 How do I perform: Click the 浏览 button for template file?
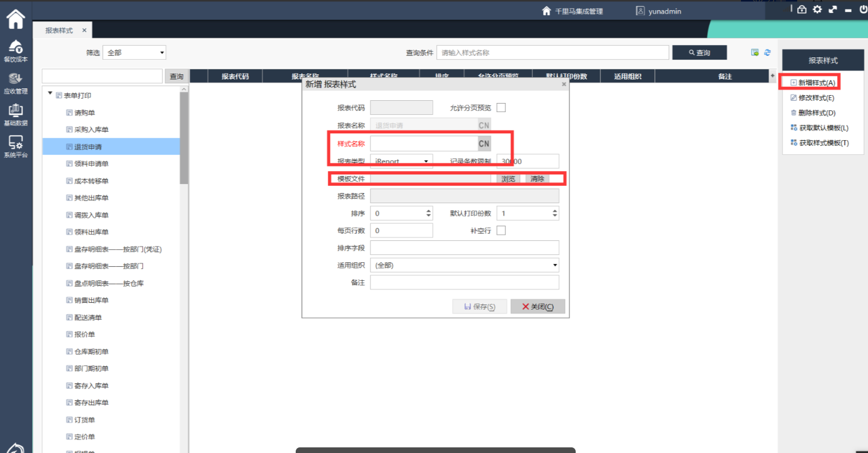(508, 179)
